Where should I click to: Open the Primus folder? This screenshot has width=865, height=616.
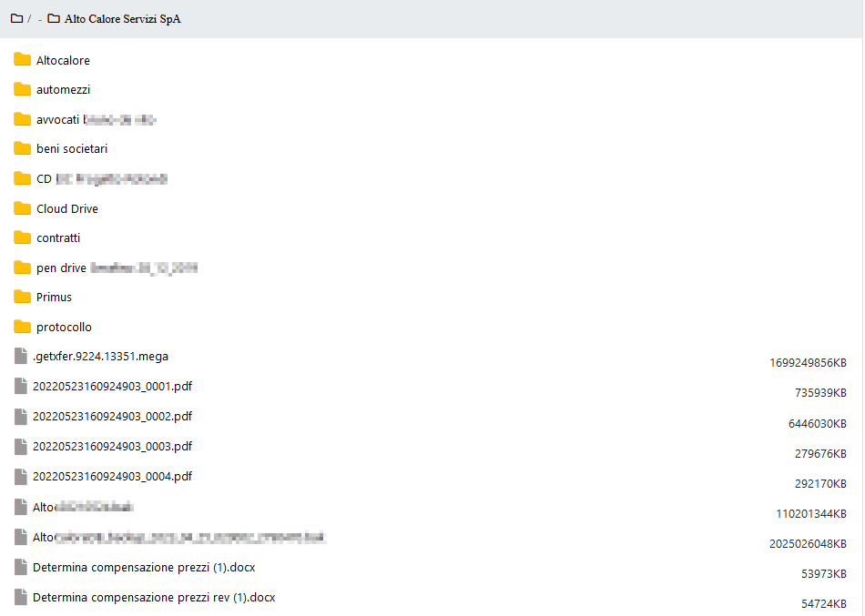pyautogui.click(x=54, y=298)
